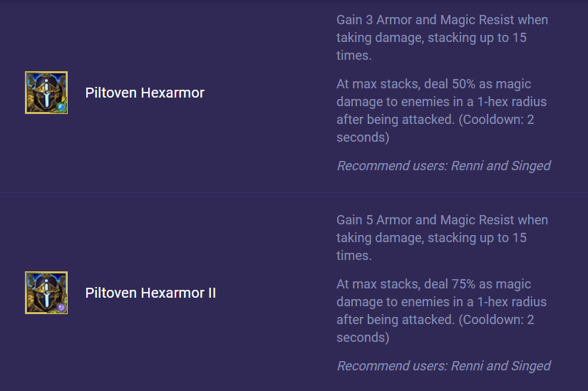Click "Singed" in the first item's recommended users
Image resolution: width=588 pixels, height=391 pixels.
[531, 166]
